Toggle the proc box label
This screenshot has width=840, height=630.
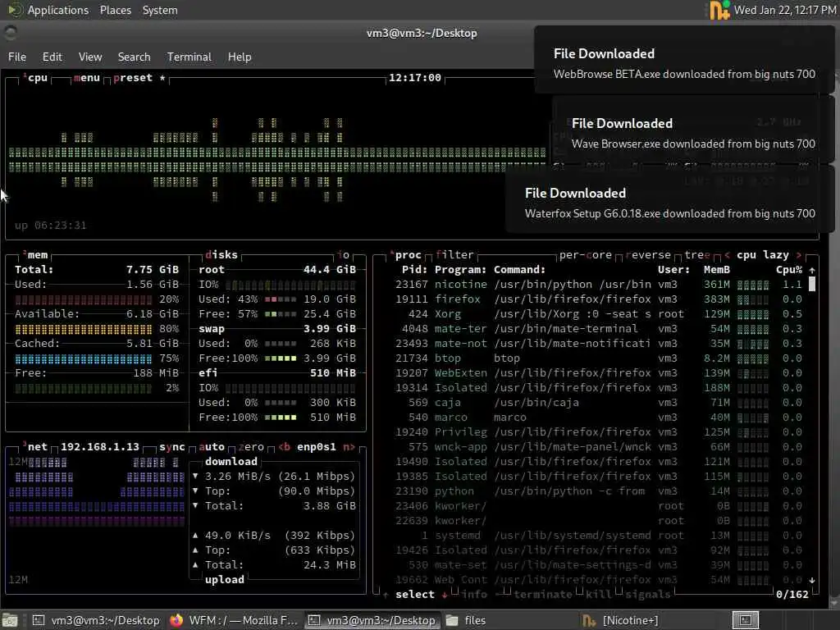pyautogui.click(x=405, y=255)
